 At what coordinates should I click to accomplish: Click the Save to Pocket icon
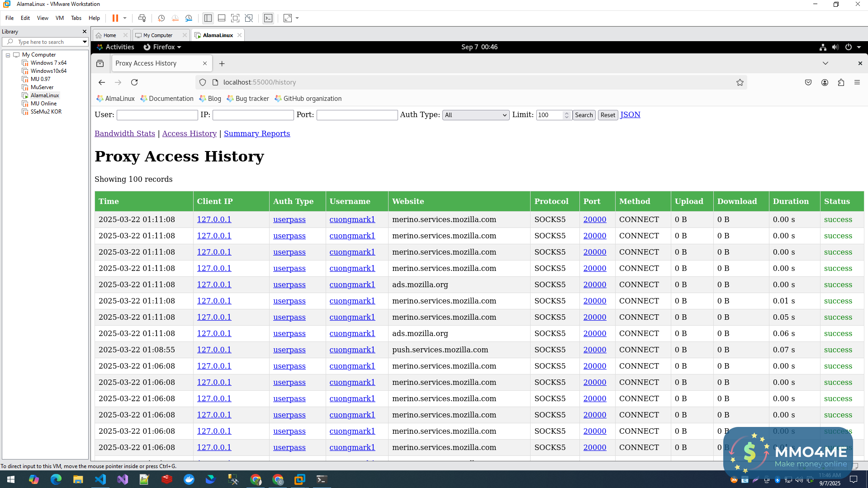point(808,82)
